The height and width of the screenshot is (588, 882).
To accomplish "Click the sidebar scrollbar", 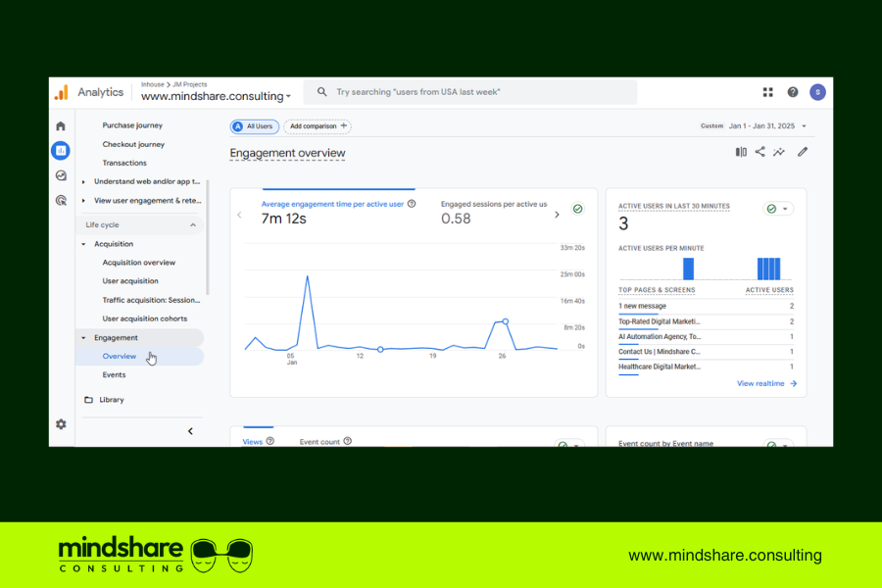I will click(208, 237).
